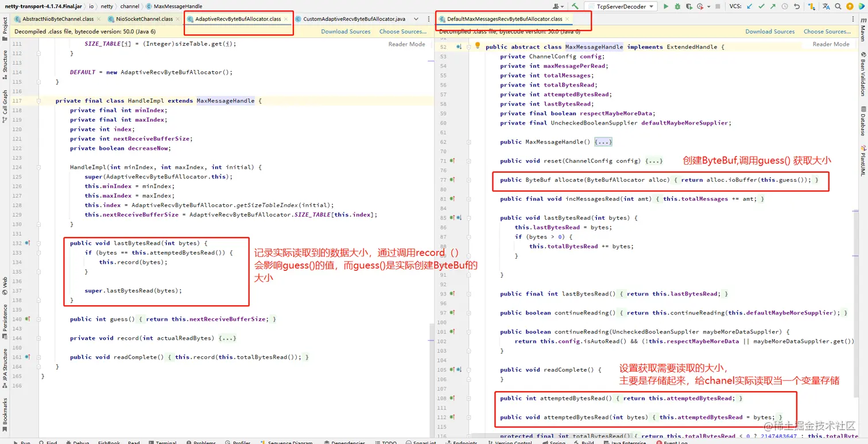
Task: Click the colorful plugin icon at toolbar end
Action: coord(861,6)
